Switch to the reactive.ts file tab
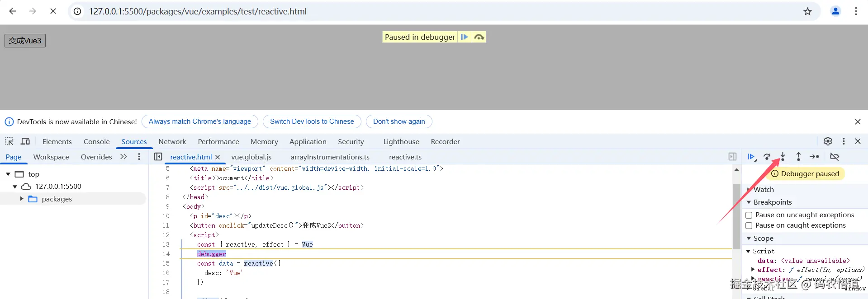 (x=405, y=157)
